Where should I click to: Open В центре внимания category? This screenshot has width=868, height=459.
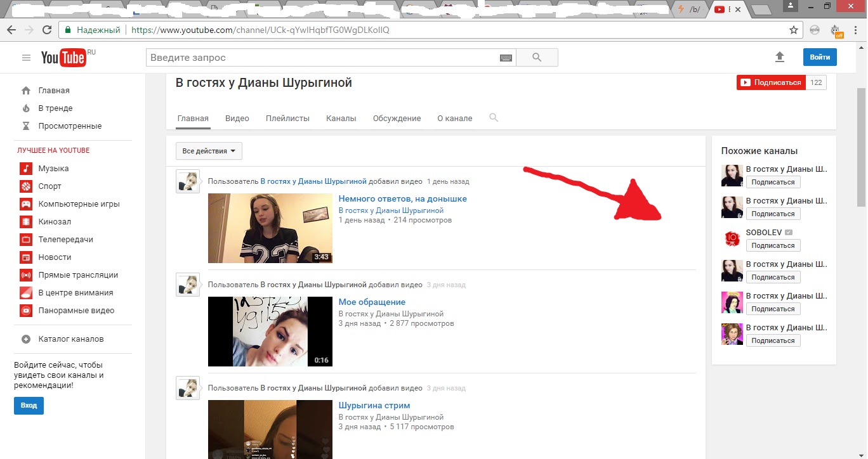click(x=76, y=293)
